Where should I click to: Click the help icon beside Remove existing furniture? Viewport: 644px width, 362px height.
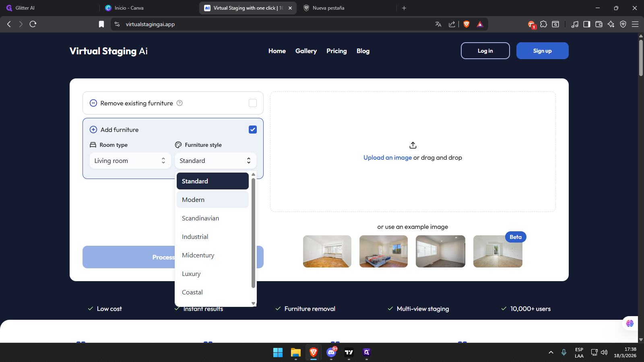coord(180,103)
